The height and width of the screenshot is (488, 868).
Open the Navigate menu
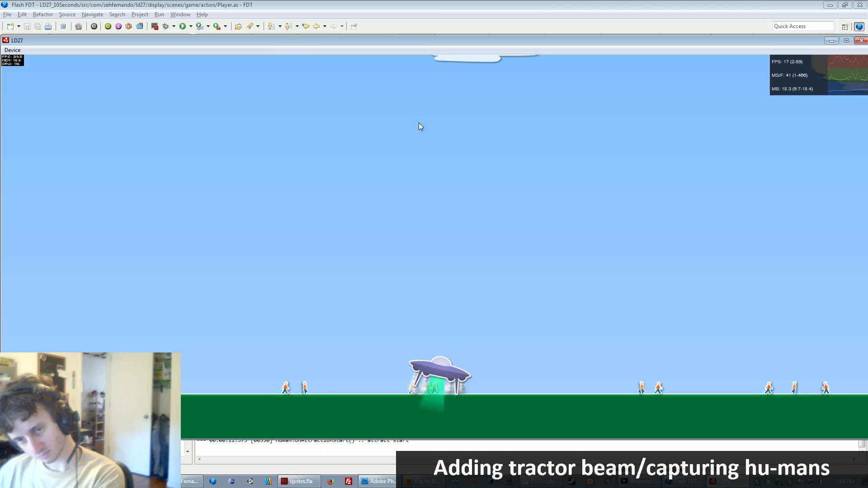[92, 14]
